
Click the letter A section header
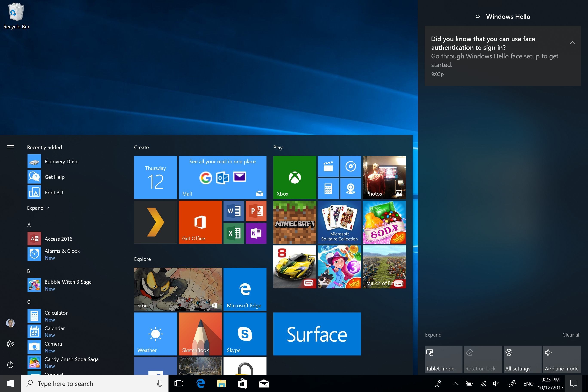tap(29, 225)
